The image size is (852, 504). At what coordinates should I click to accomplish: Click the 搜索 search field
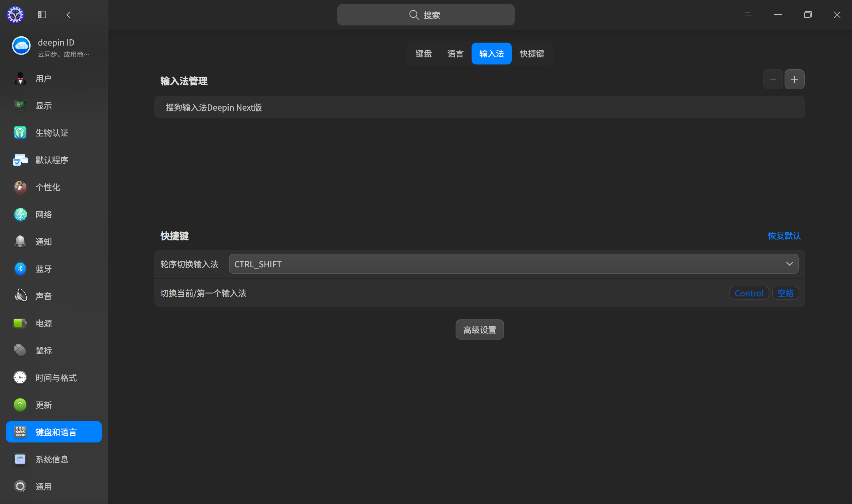tap(425, 14)
